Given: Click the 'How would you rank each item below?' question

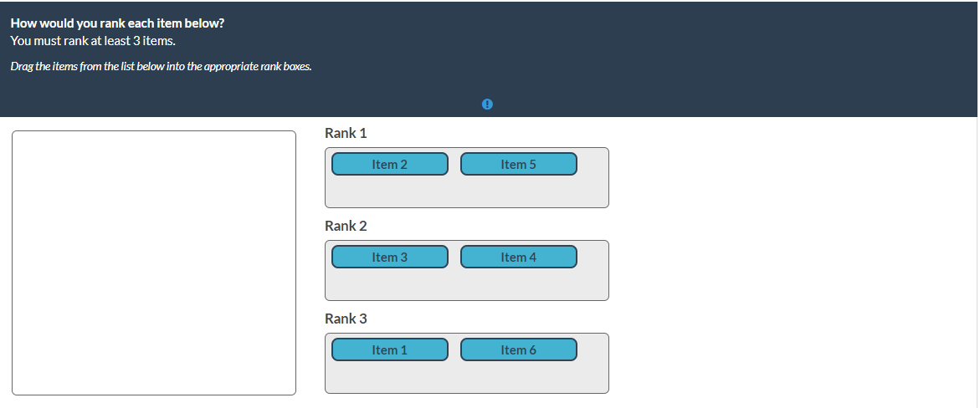Looking at the screenshot, I should click(x=117, y=23).
